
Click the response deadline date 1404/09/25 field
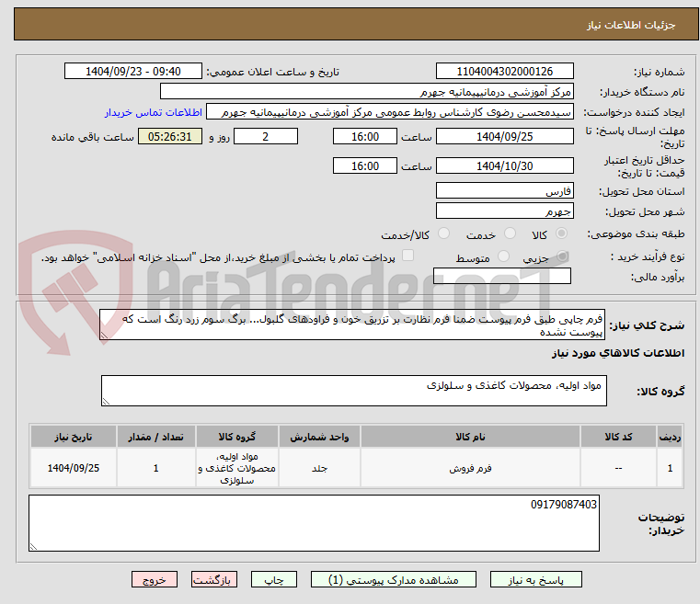[504, 136]
